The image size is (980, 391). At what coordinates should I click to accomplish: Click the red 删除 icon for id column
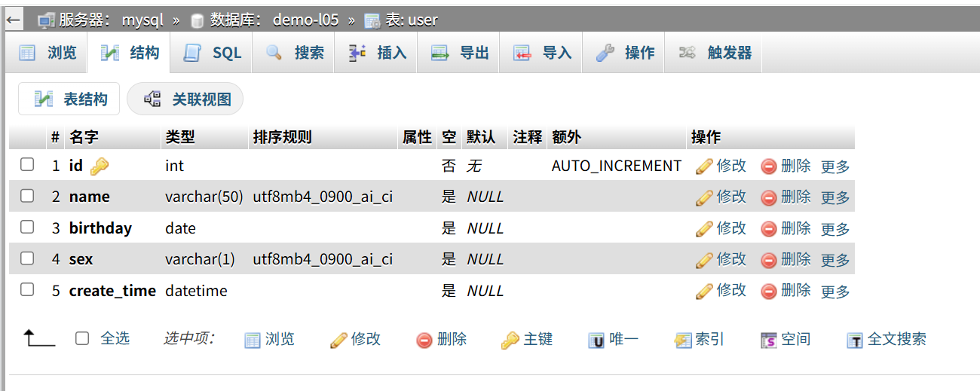[x=769, y=166]
